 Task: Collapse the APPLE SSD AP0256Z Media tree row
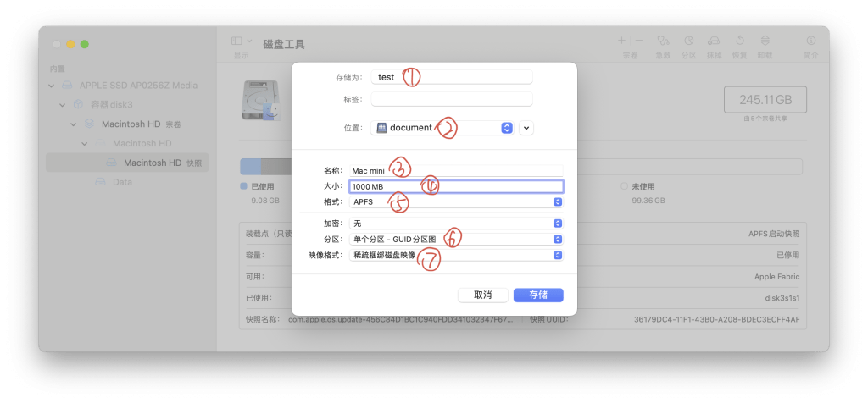click(52, 86)
